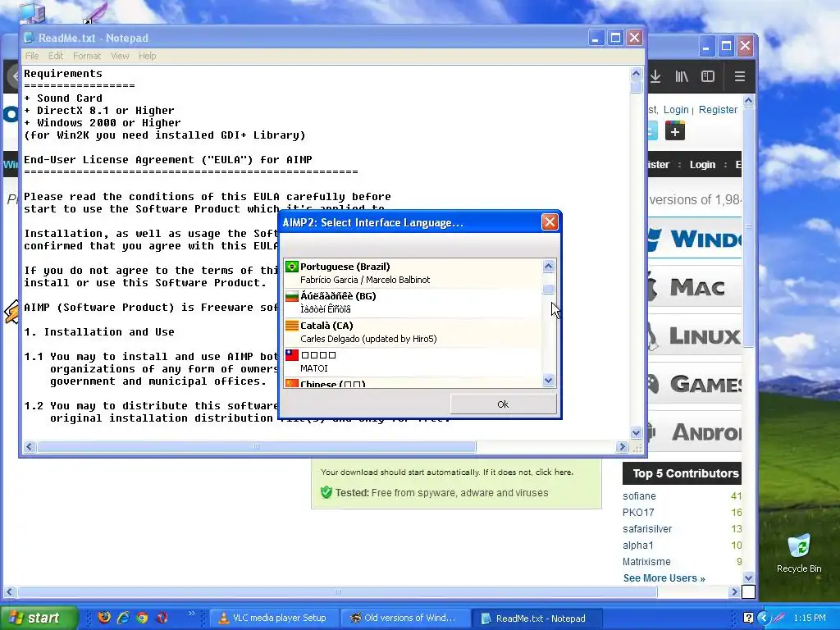This screenshot has height=630, width=840.
Task: Click Notepad horizontal scrollbar right arrow
Action: pyautogui.click(x=622, y=446)
